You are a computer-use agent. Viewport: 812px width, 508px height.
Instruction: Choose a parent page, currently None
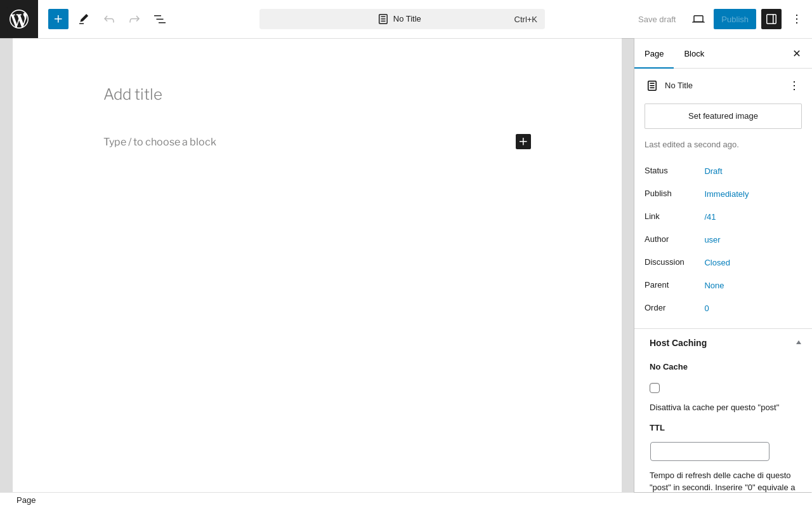714,286
